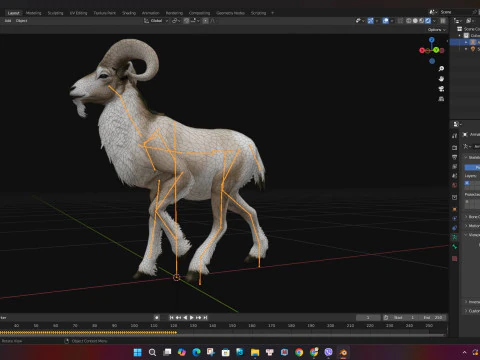The image size is (480, 360).
Task: Click the blue Z axis on navigation gizmo
Action: point(432,40)
